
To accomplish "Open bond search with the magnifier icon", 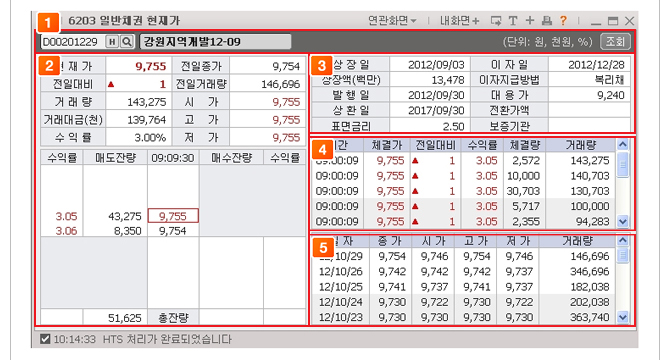I will coord(126,41).
